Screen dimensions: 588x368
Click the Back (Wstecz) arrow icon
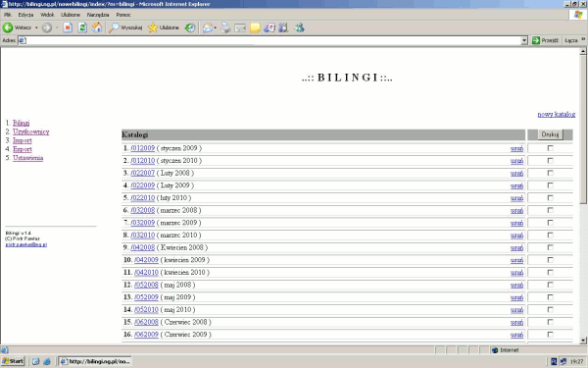pos(8,27)
